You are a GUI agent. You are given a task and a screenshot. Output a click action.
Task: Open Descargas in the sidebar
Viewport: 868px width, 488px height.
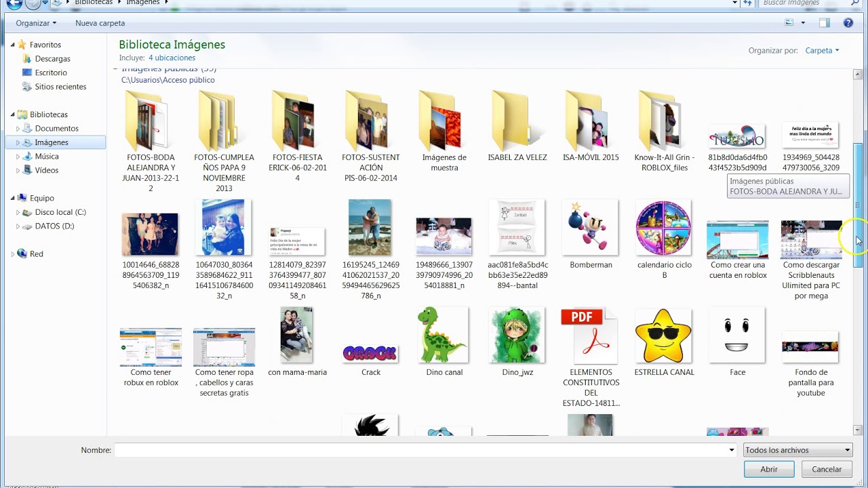point(52,59)
